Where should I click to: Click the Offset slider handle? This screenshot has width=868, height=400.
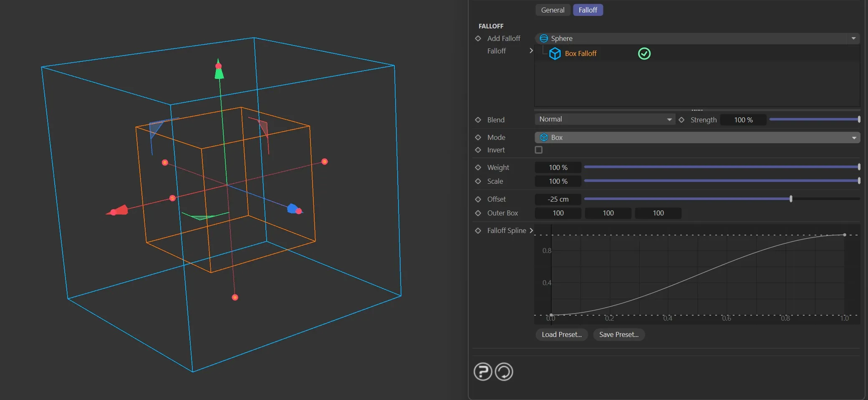(x=791, y=199)
